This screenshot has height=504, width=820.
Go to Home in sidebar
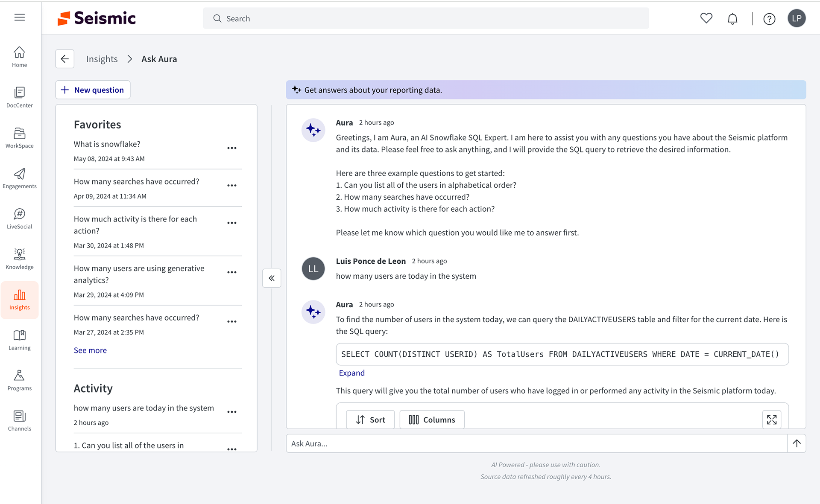pyautogui.click(x=20, y=57)
